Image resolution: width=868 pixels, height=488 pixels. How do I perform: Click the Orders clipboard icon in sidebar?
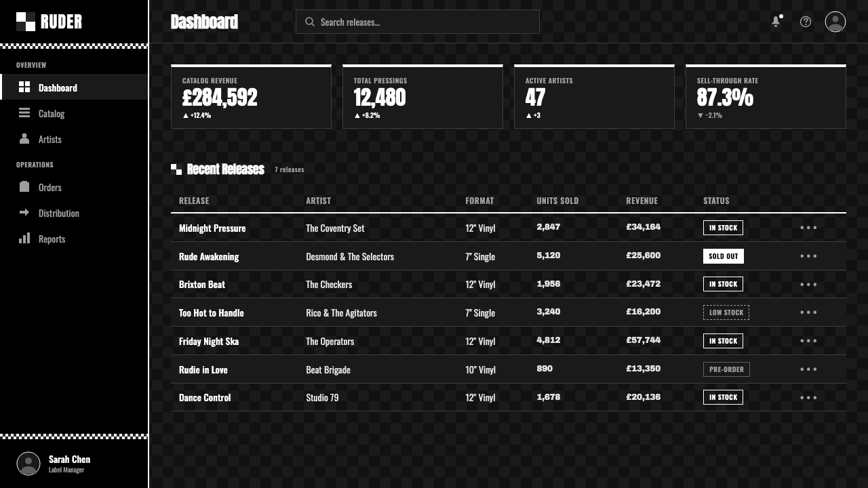tap(24, 186)
